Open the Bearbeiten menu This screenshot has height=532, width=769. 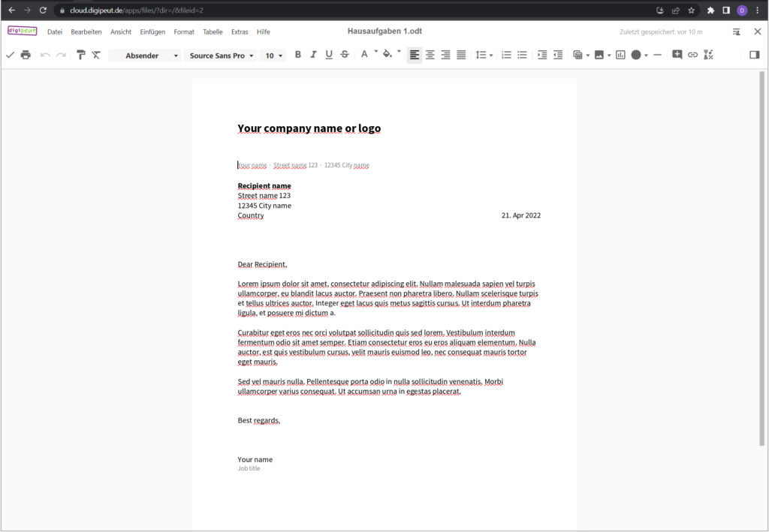click(x=86, y=32)
